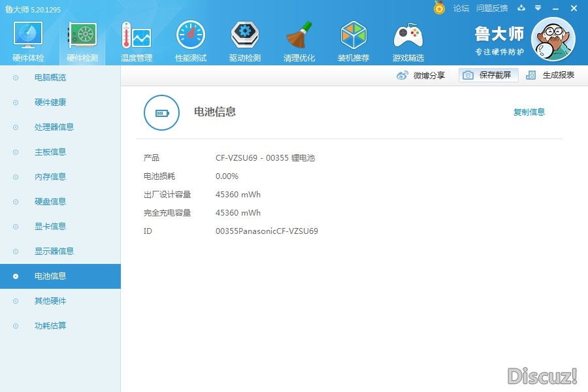Share via 微博分享 button
The image size is (588, 392).
click(421, 75)
